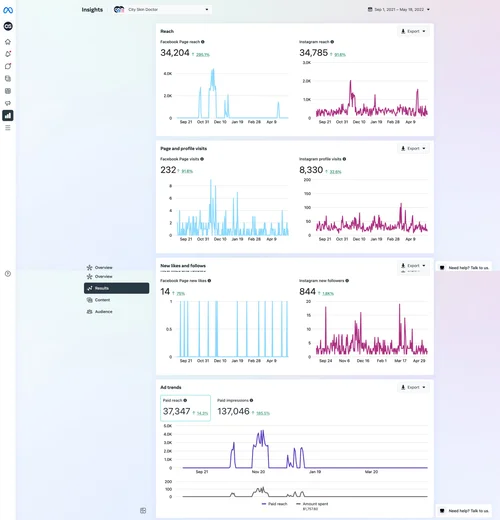Click the sidebar panel icon at page bottom
This screenshot has height=520, width=500.
[x=143, y=510]
